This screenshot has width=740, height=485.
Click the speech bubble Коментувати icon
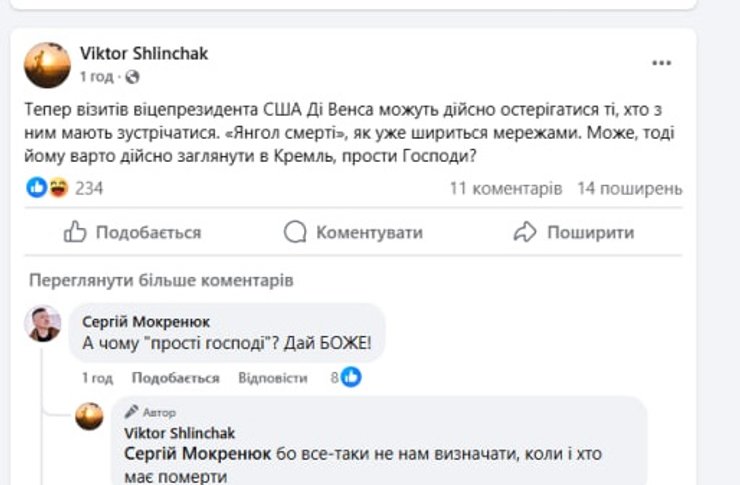(294, 233)
